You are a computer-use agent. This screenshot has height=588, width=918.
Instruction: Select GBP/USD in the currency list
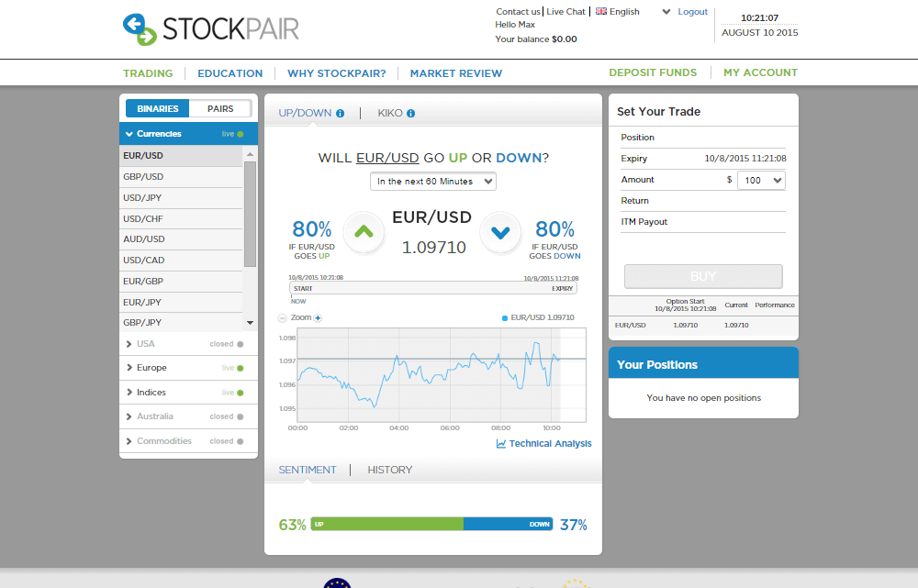pos(181,177)
